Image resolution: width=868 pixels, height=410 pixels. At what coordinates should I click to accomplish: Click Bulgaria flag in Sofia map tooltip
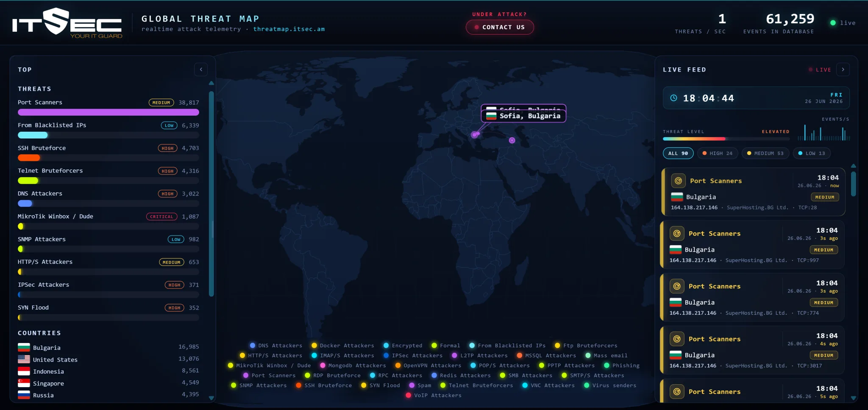491,116
